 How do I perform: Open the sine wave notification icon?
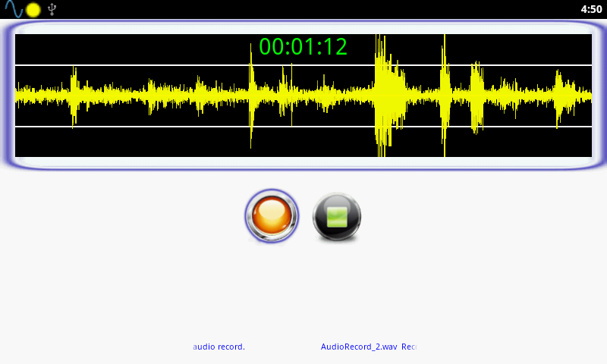click(x=14, y=9)
